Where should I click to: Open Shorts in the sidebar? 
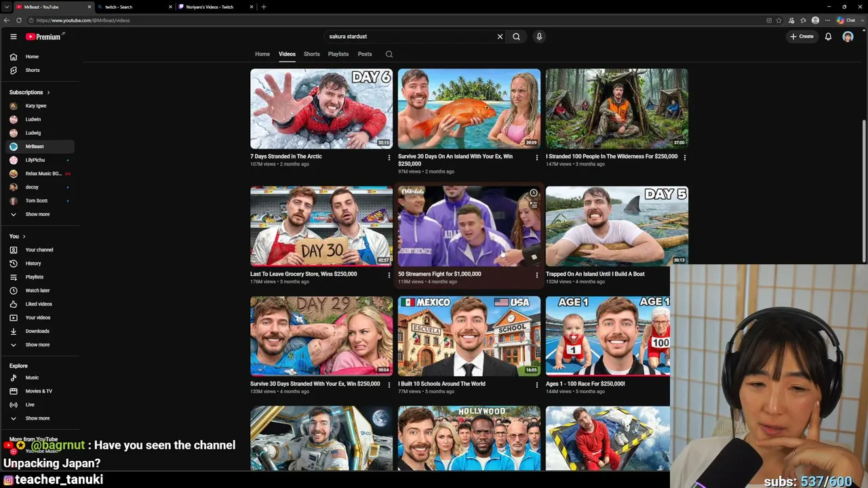point(41,70)
